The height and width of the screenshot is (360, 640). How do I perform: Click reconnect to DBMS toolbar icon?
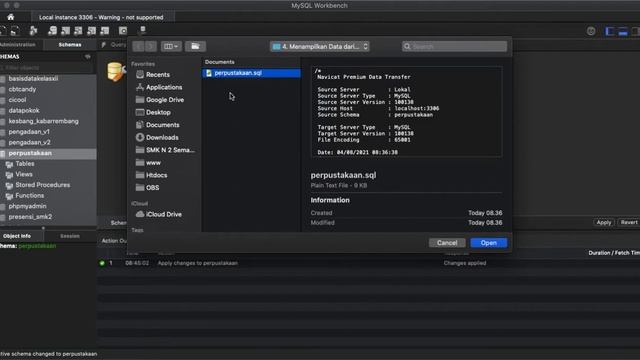[x=142, y=31]
